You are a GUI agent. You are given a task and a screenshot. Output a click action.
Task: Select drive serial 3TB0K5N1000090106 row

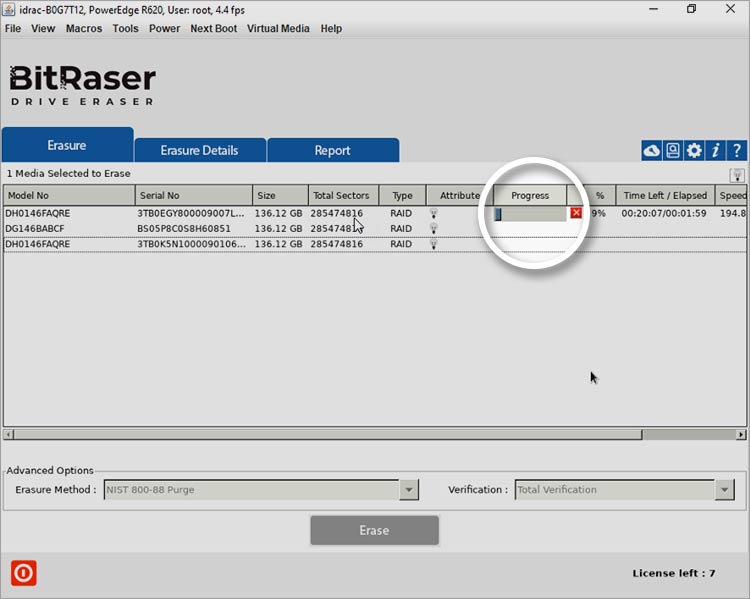(375, 244)
